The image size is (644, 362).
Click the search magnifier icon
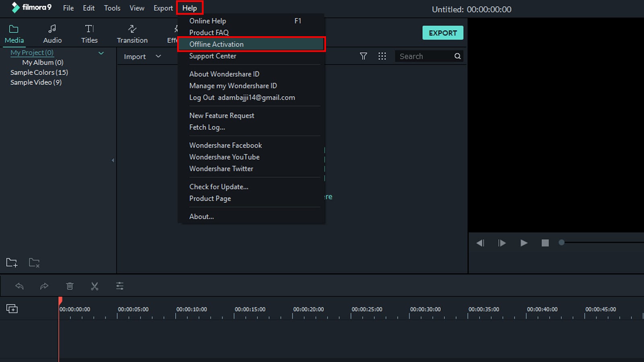[x=458, y=56]
